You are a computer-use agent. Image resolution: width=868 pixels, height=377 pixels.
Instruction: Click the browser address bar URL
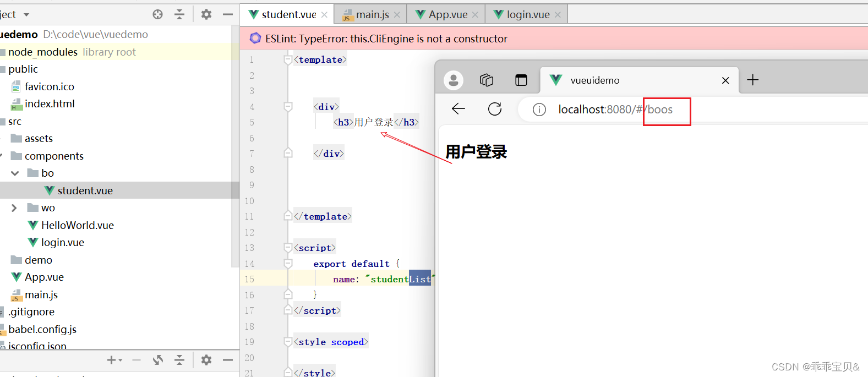[615, 110]
